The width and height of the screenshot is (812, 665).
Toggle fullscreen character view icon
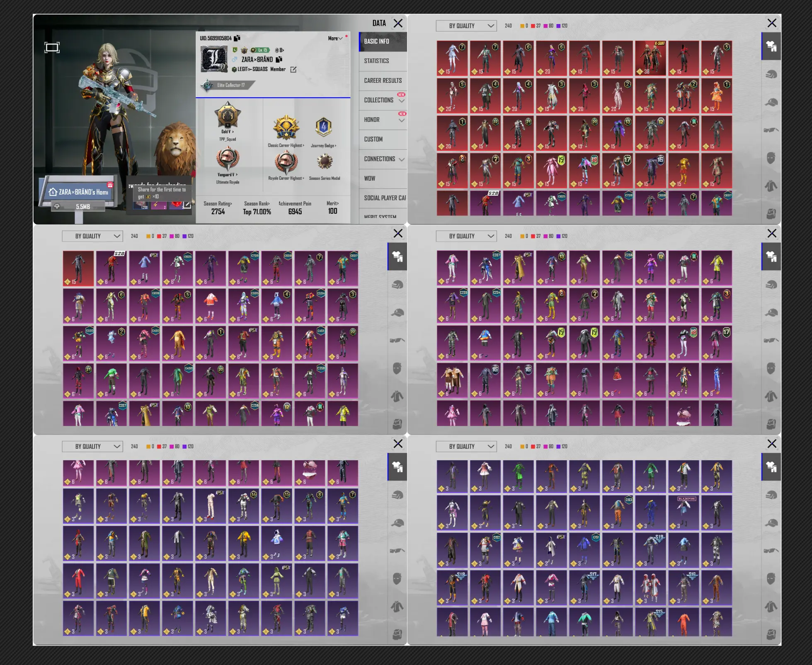(52, 48)
